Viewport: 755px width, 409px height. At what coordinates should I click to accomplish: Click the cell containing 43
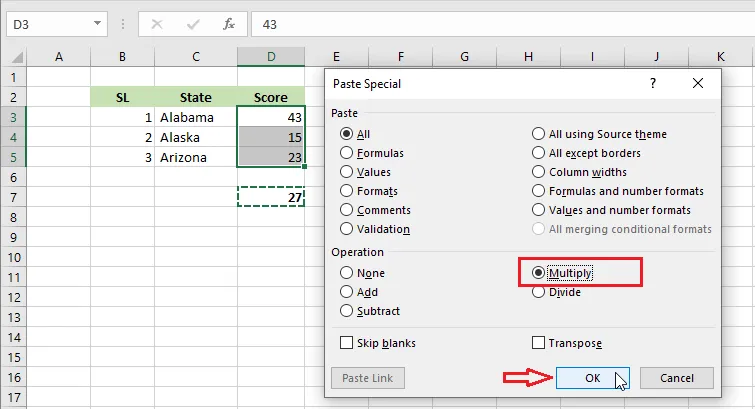pos(271,117)
